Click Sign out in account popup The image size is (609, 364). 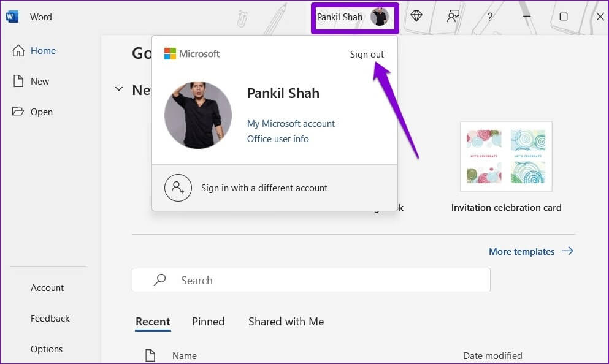[x=367, y=55]
